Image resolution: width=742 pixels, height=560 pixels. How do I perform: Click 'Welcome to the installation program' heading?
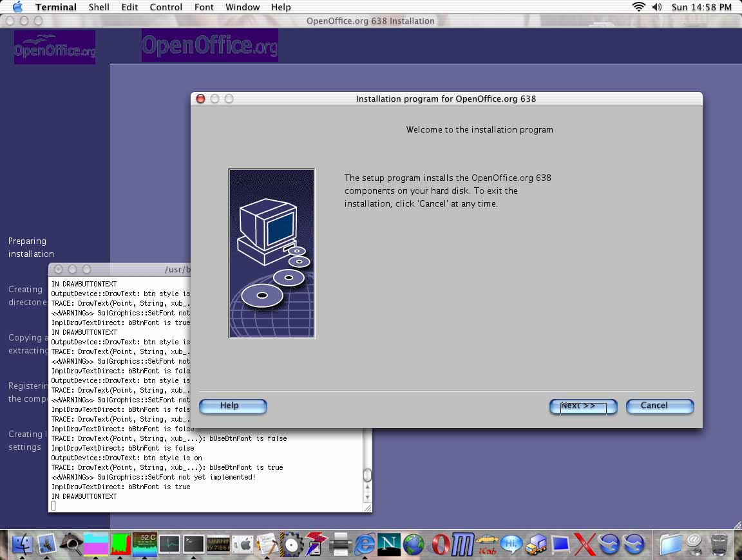(479, 129)
